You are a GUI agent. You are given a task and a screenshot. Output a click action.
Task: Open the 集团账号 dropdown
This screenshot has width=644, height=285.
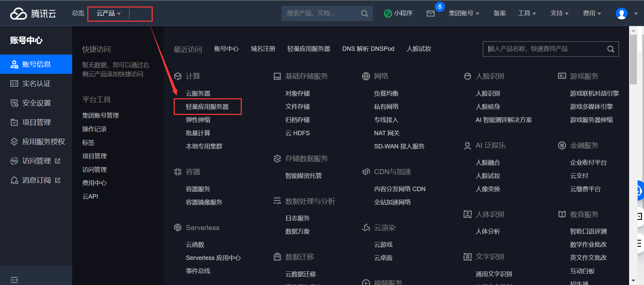click(464, 14)
